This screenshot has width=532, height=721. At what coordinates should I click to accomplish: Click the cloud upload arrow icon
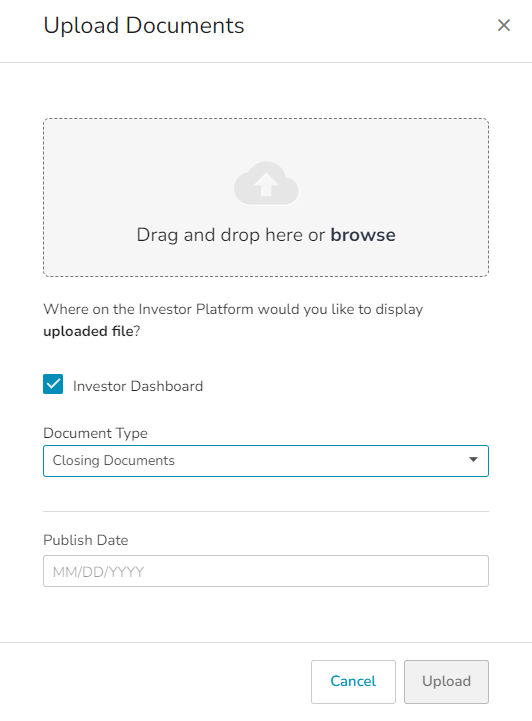tap(266, 183)
